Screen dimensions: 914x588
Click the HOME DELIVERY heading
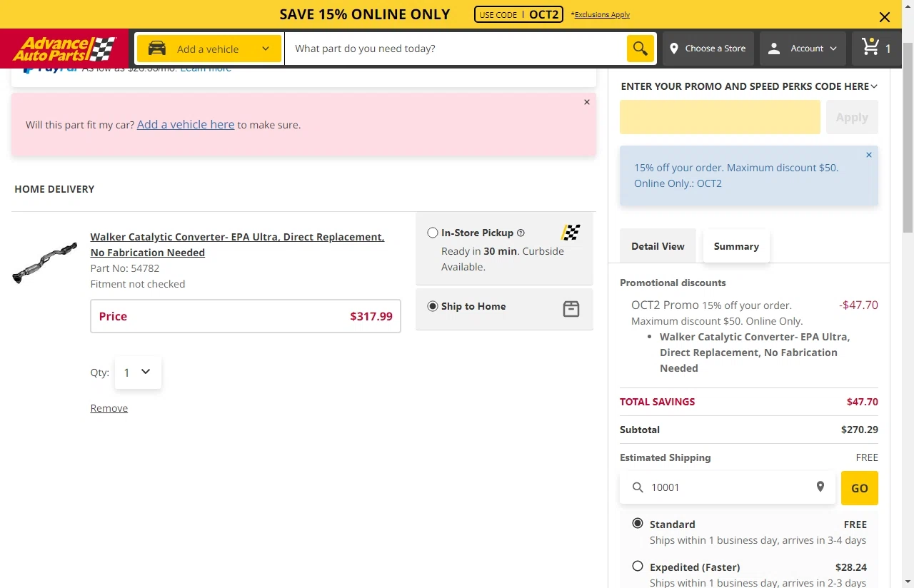pyautogui.click(x=54, y=189)
